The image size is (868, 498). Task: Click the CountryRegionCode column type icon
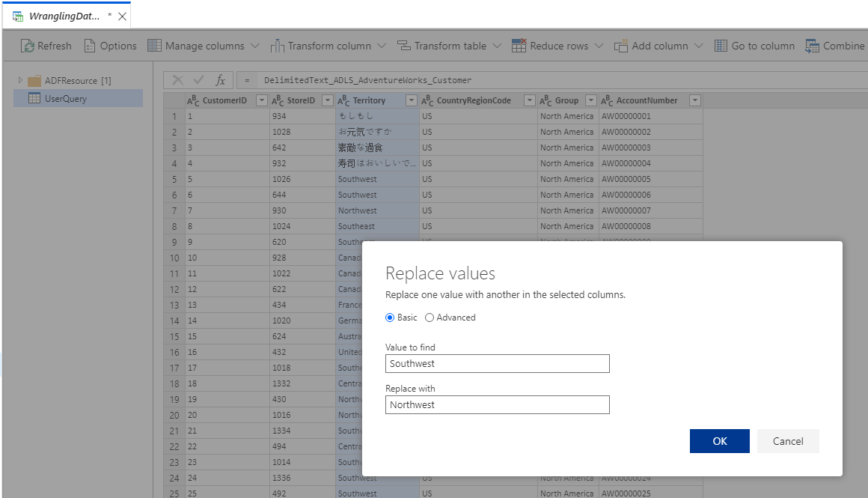coord(427,100)
